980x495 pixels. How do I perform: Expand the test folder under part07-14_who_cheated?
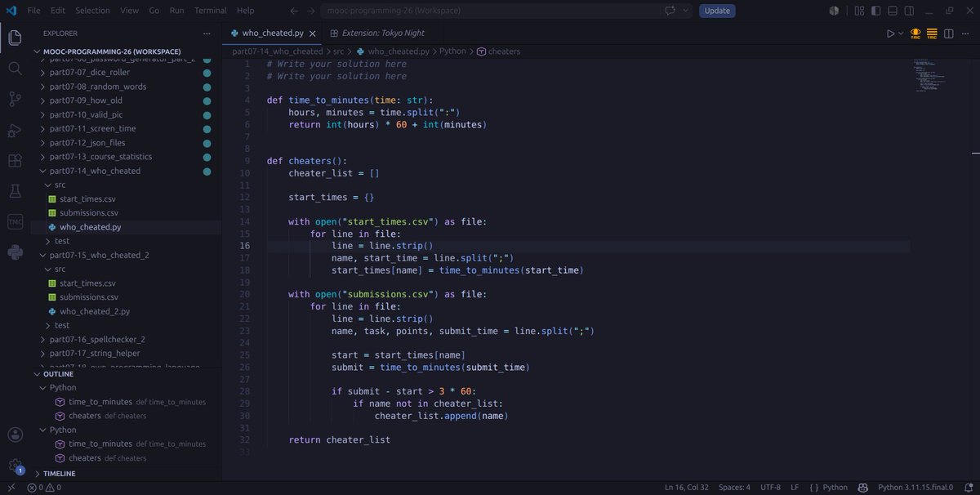47,241
